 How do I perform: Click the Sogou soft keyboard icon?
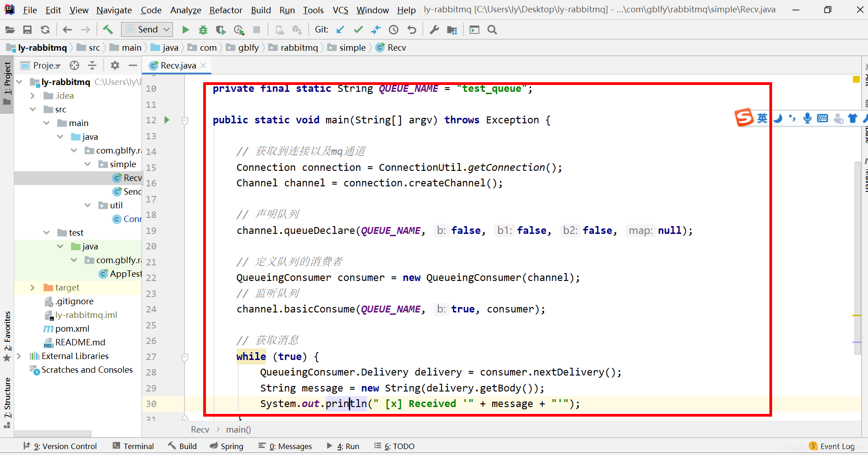(822, 118)
